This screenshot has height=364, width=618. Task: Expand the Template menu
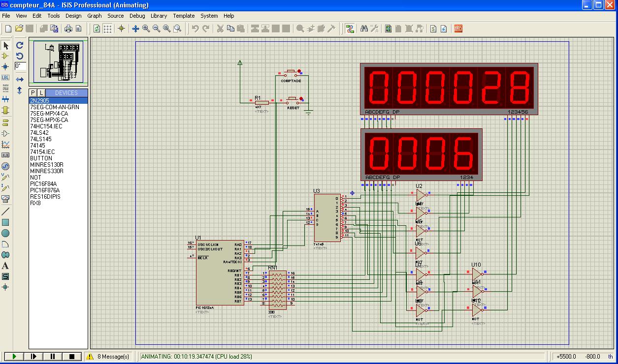[184, 16]
